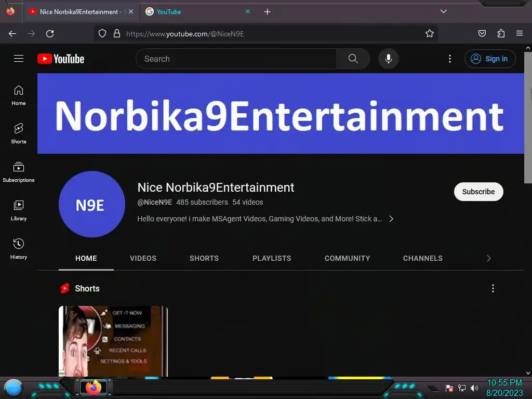This screenshot has width=532, height=399.
Task: Open Shorts in the sidebar
Action: point(19,134)
